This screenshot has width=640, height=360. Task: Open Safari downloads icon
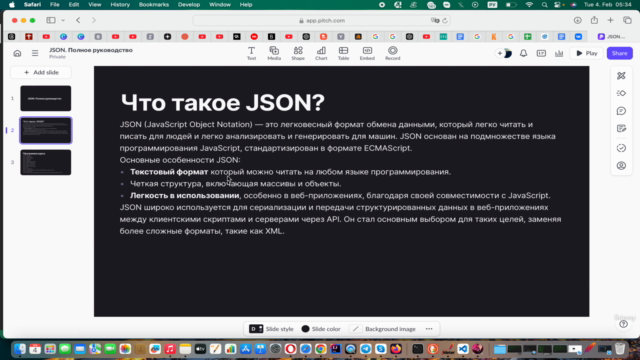click(x=578, y=20)
